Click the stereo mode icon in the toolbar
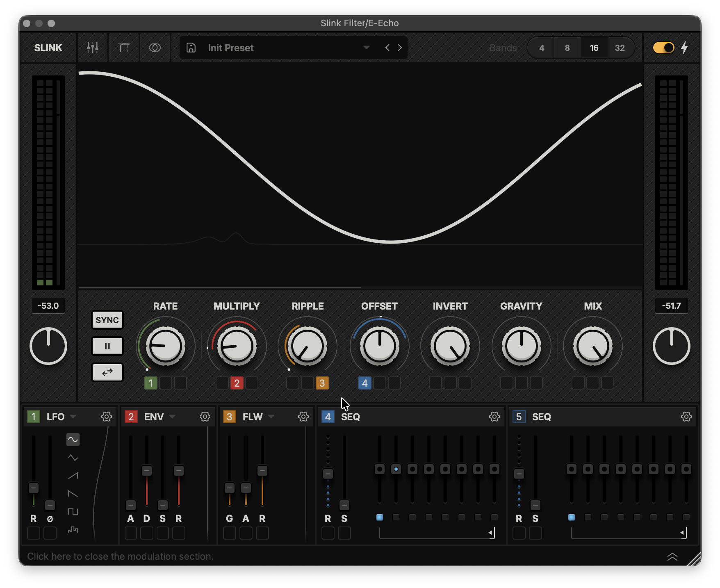The height and width of the screenshot is (588, 720). (x=155, y=48)
